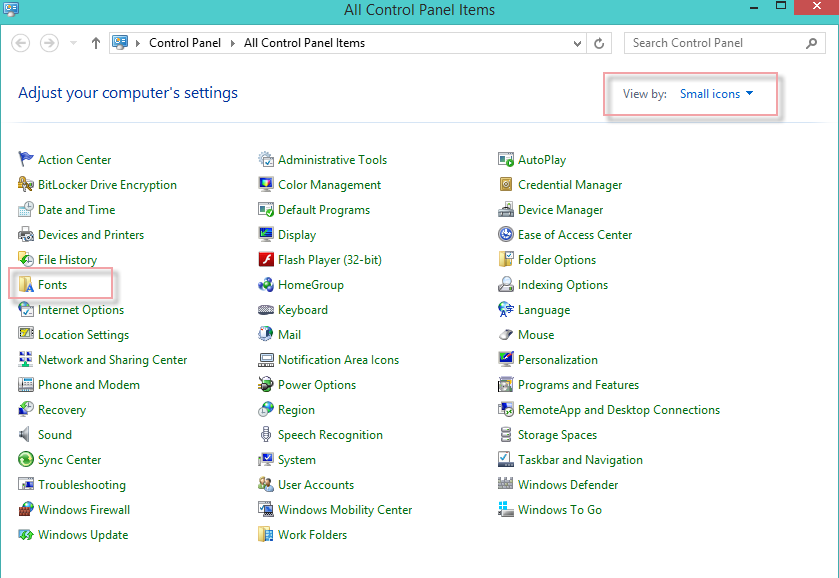The image size is (839, 578).
Task: Open the Folder Options link
Action: [x=556, y=260]
